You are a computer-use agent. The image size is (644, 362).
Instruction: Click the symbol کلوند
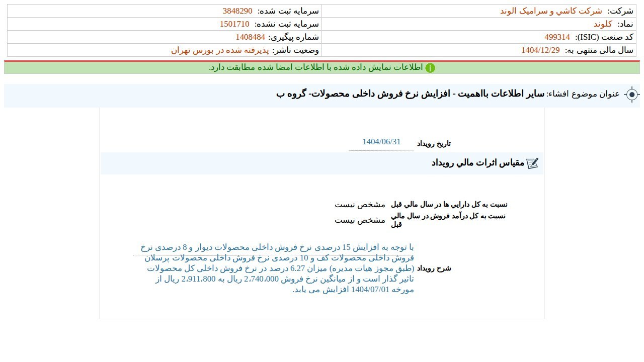[x=602, y=24]
